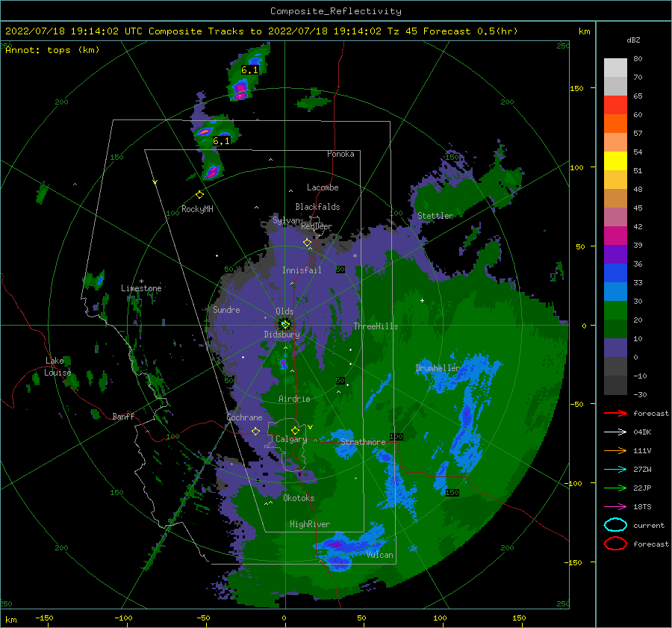Click the ThreeHills city label
Image resolution: width=672 pixels, height=628 pixels.
click(376, 326)
